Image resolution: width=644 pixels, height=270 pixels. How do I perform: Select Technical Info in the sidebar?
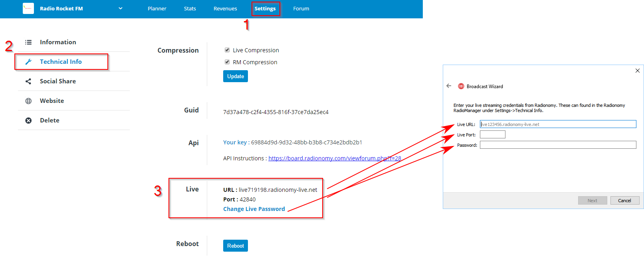tap(61, 62)
